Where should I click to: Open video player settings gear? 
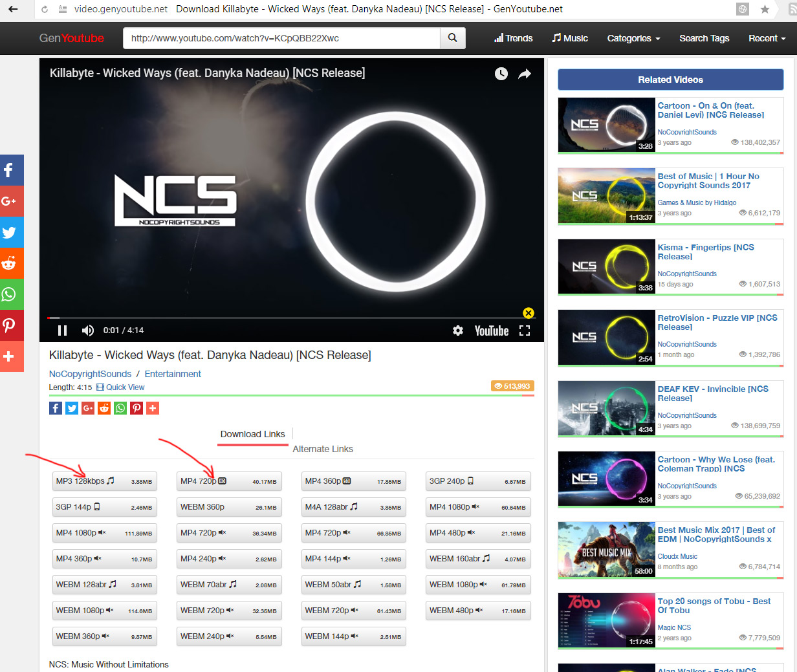coord(458,331)
